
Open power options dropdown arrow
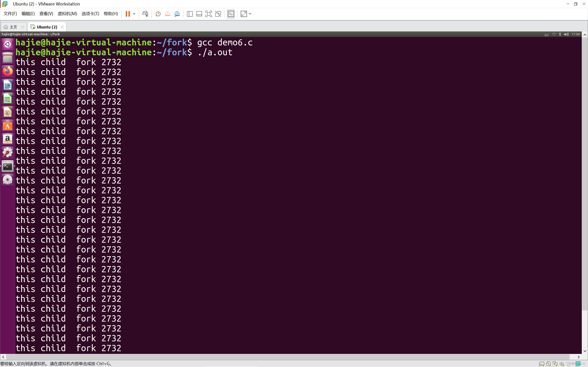pos(134,14)
